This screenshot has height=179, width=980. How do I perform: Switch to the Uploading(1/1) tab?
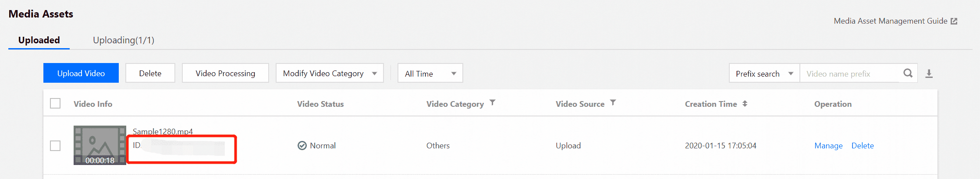click(x=124, y=40)
